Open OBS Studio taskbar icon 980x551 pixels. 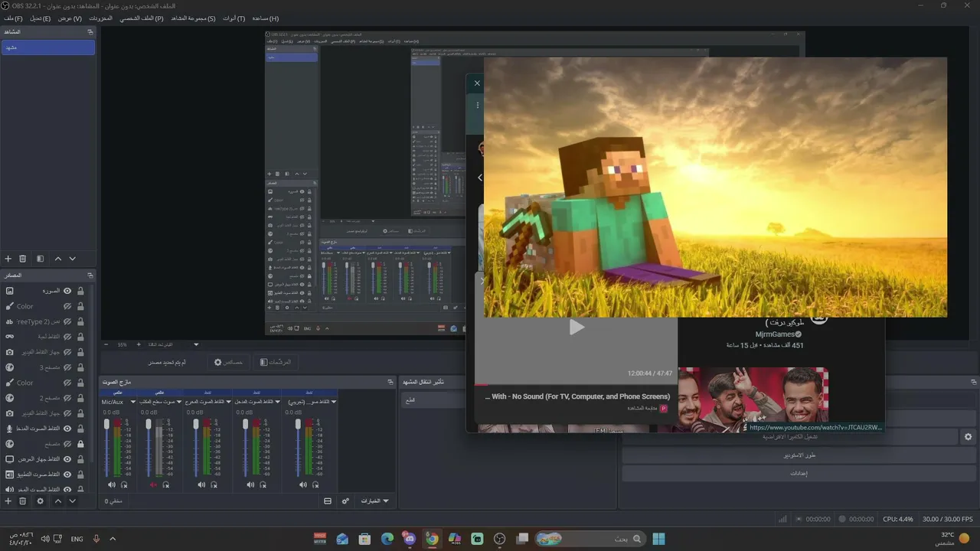click(500, 539)
